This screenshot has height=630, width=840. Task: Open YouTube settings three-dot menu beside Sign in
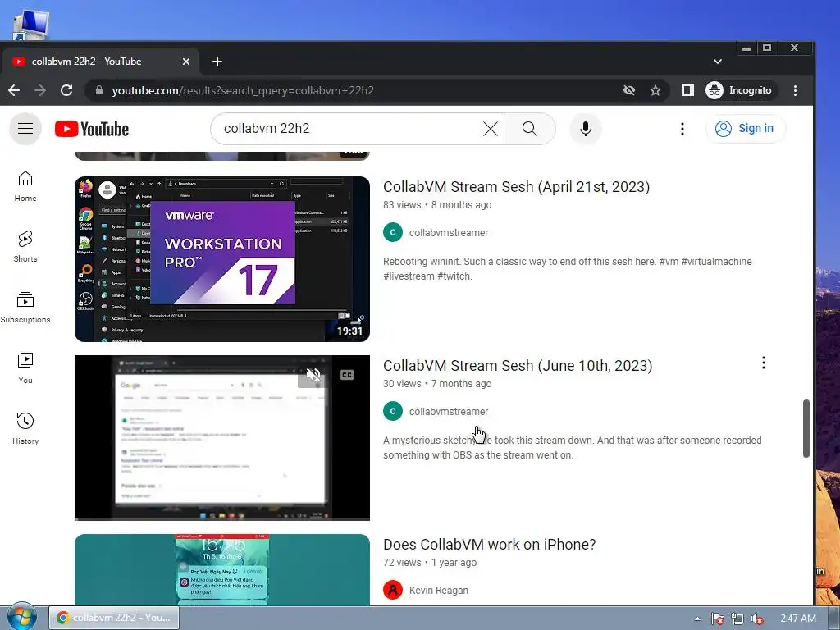[x=682, y=129]
